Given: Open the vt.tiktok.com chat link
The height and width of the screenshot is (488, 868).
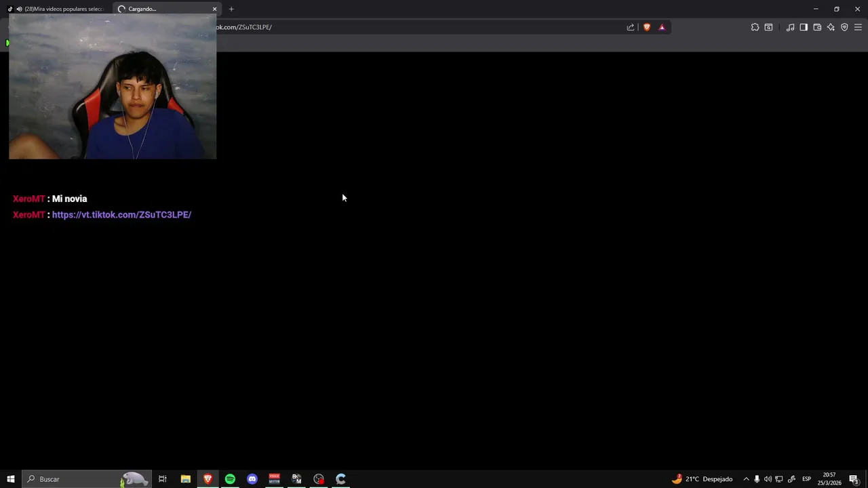Looking at the screenshot, I should tap(121, 215).
